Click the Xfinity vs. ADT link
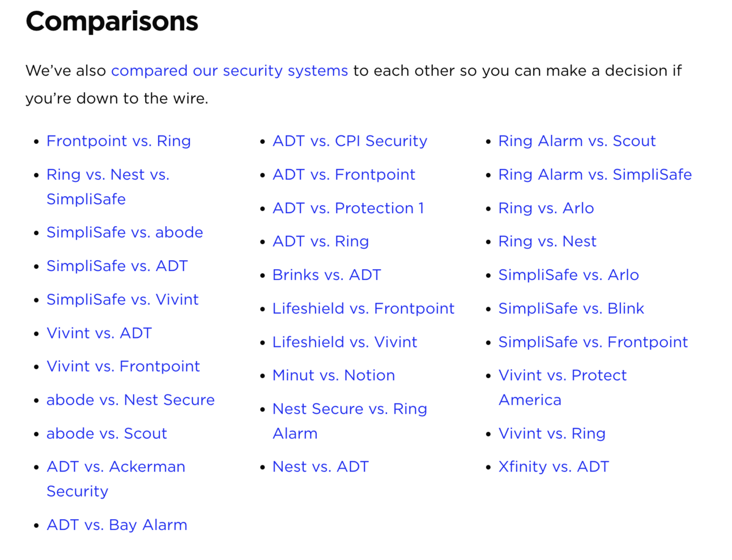 [x=554, y=466]
